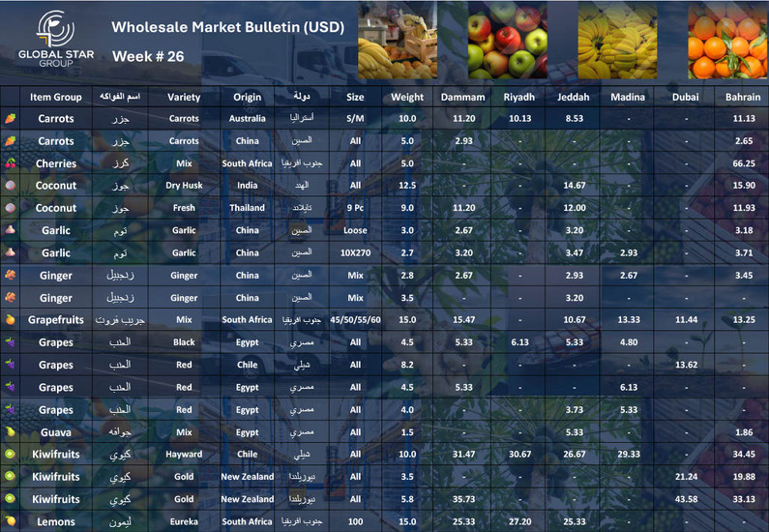Click the garlic icon beside the Loose garlic row
This screenshot has width=769, height=532.
(x=10, y=230)
